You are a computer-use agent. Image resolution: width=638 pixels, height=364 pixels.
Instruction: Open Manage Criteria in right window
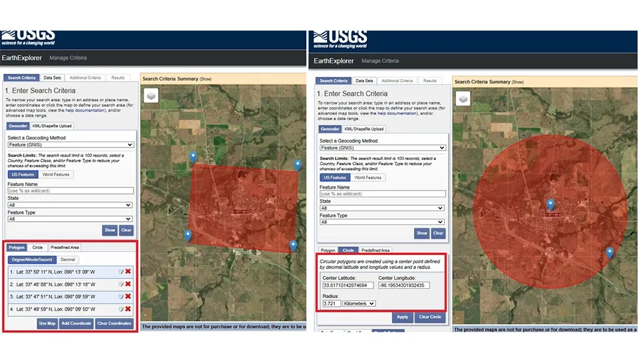coord(380,61)
